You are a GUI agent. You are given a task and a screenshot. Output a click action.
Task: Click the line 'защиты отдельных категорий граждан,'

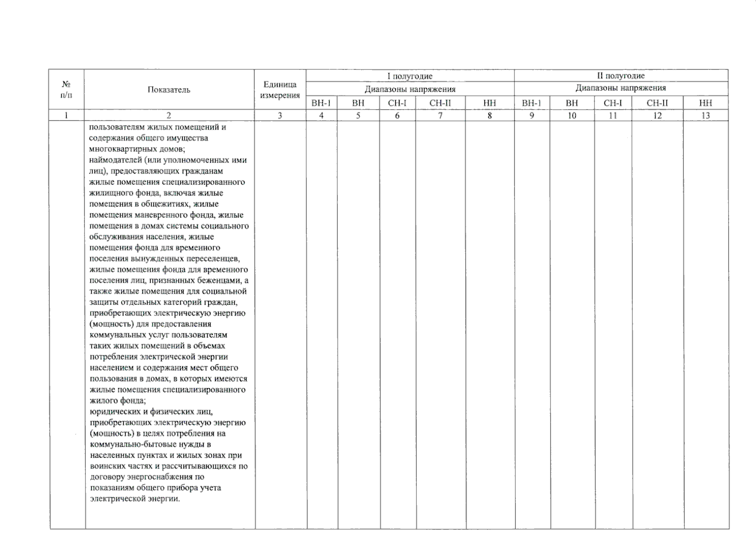tap(163, 302)
